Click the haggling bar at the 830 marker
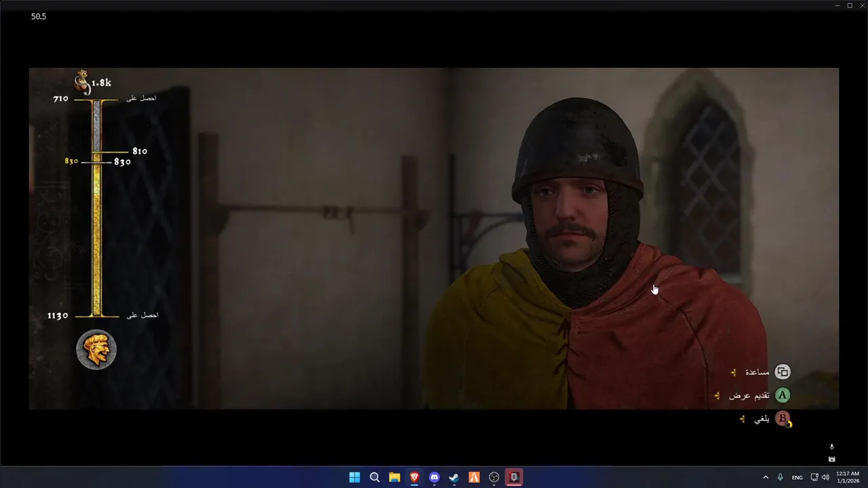 (96, 162)
